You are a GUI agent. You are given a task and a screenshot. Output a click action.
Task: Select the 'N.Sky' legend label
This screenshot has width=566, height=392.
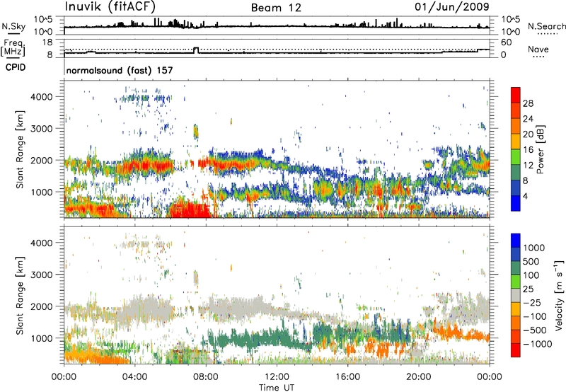(13, 26)
